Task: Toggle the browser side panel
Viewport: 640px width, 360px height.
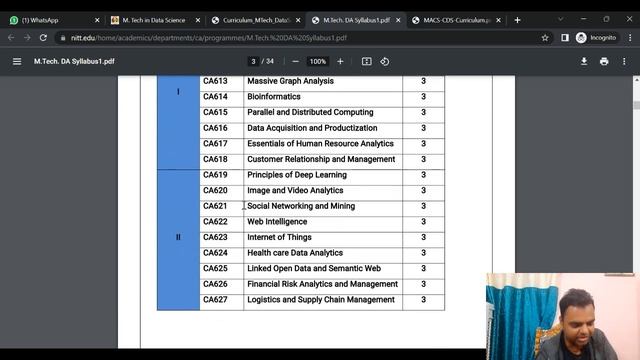Action: tap(565, 38)
